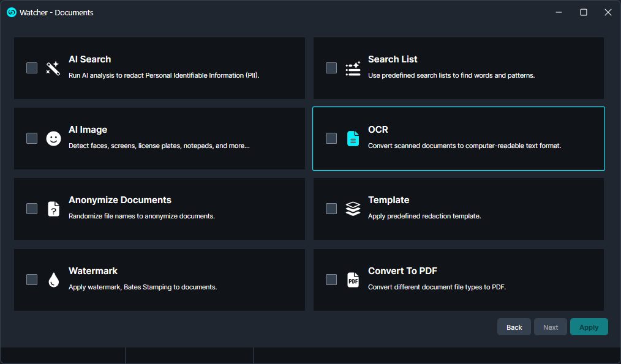Toggle the Search List checkbox
This screenshot has width=621, height=364.
[x=331, y=68]
